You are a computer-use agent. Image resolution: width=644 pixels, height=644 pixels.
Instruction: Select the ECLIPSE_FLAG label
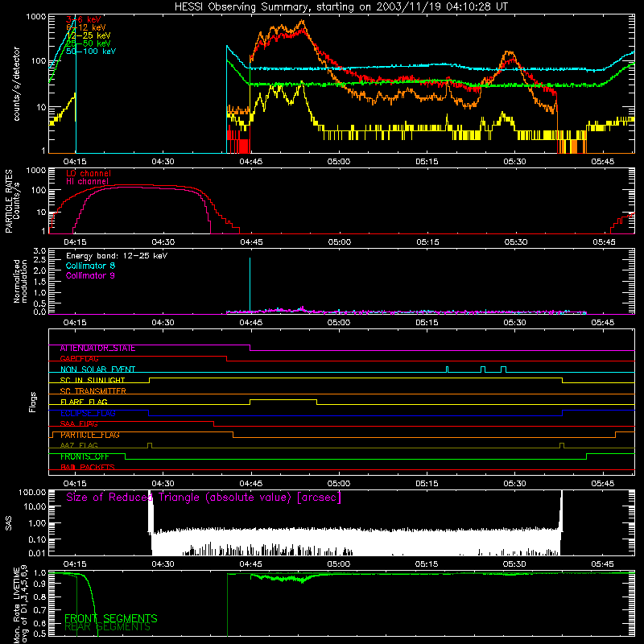tap(88, 413)
